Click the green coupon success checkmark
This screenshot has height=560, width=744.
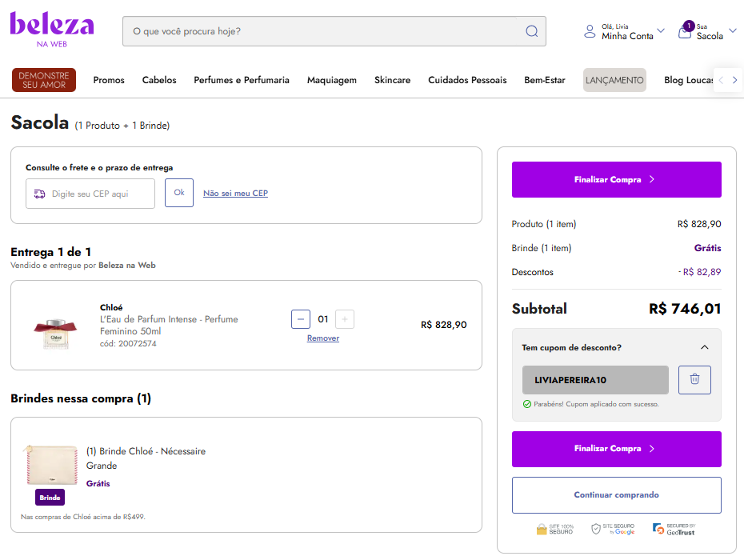click(526, 404)
